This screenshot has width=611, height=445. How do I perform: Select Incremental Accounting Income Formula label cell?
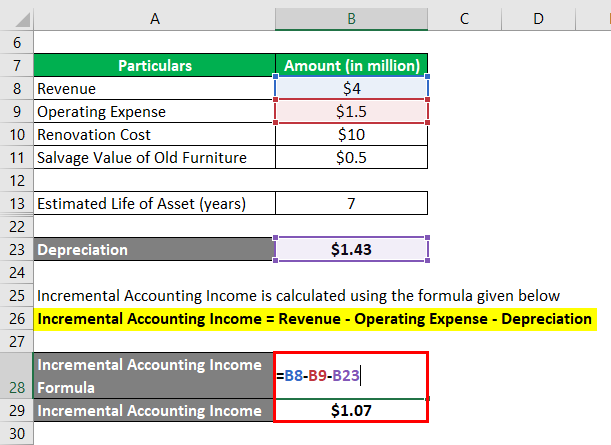click(x=155, y=376)
